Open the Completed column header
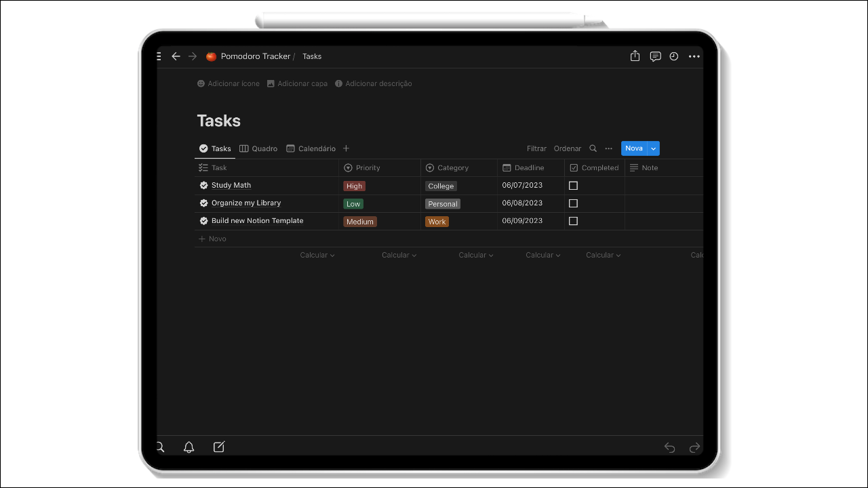The height and width of the screenshot is (488, 868). [595, 167]
